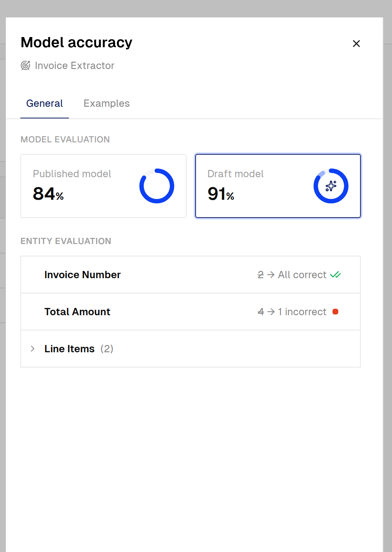Click the Published model accuracy ring

coord(157,186)
